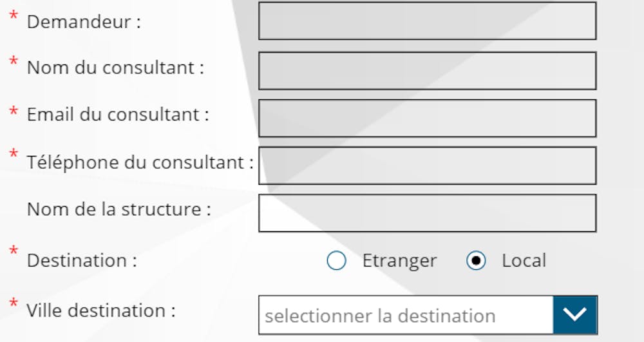
Task: Click the Demandeur input field
Action: 427,21
